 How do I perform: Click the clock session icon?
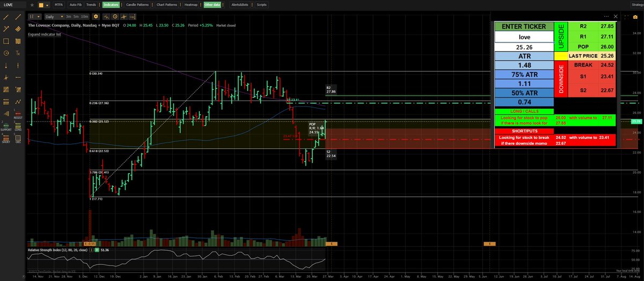[x=115, y=17]
